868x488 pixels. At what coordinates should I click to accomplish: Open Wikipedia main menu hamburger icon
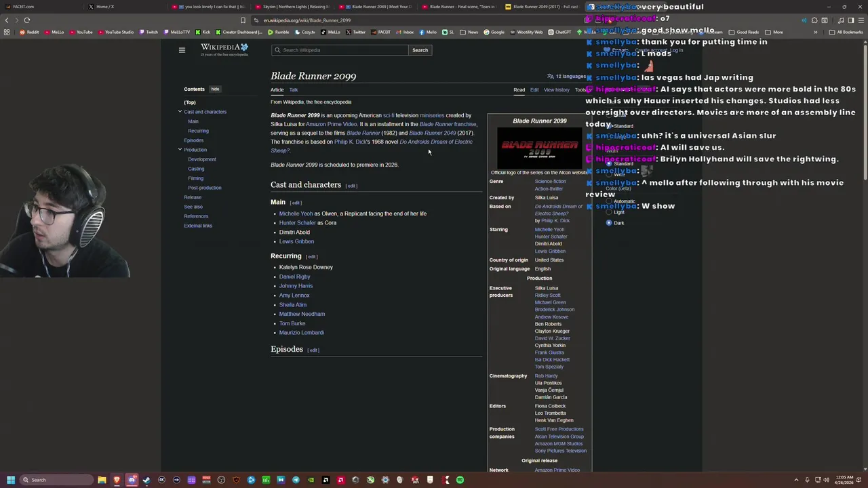(182, 50)
